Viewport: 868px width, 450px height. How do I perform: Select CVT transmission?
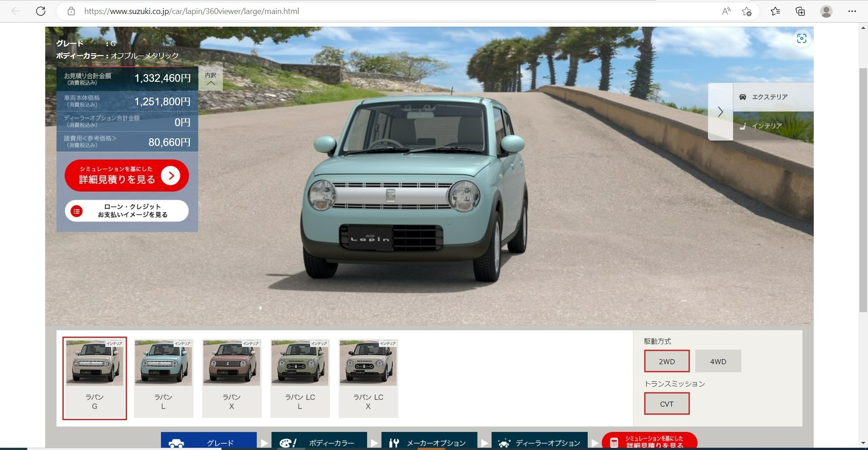pos(667,403)
